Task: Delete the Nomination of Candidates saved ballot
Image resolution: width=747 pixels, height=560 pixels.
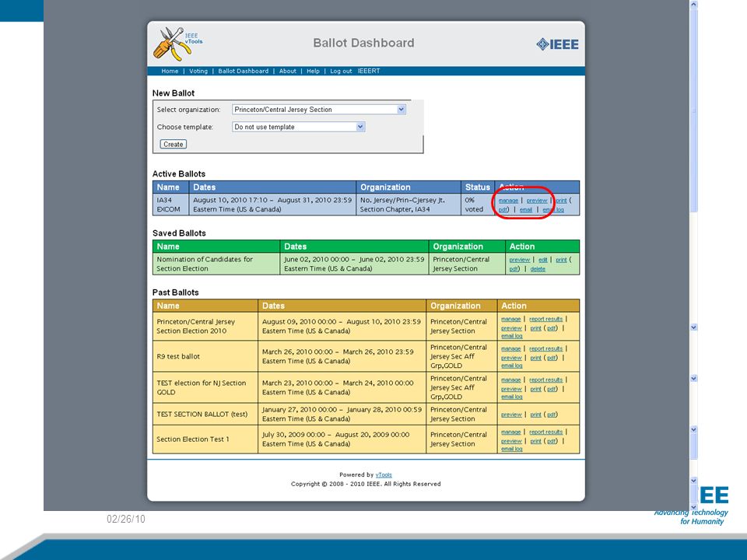Action: coord(538,269)
